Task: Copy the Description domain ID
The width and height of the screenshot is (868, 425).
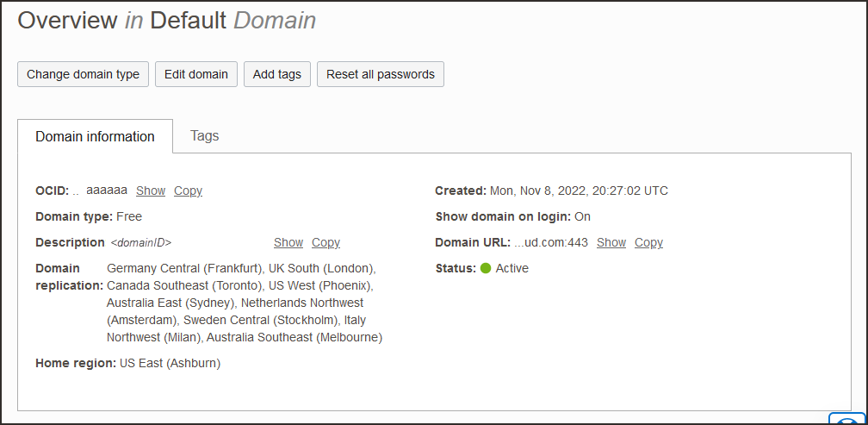Action: (x=325, y=242)
